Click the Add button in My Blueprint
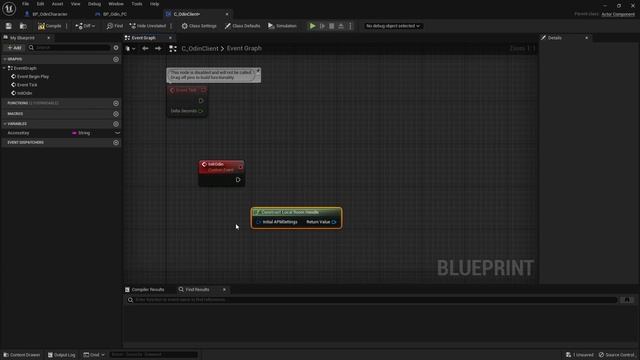 tap(14, 48)
